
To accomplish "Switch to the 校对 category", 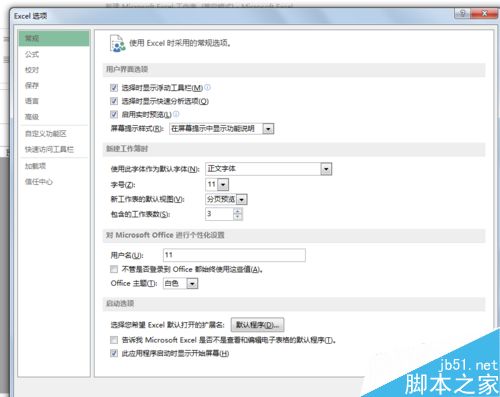I will point(54,70).
